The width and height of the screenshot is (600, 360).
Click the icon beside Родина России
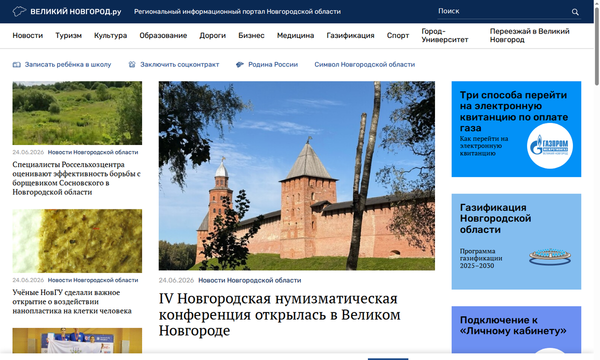240,64
